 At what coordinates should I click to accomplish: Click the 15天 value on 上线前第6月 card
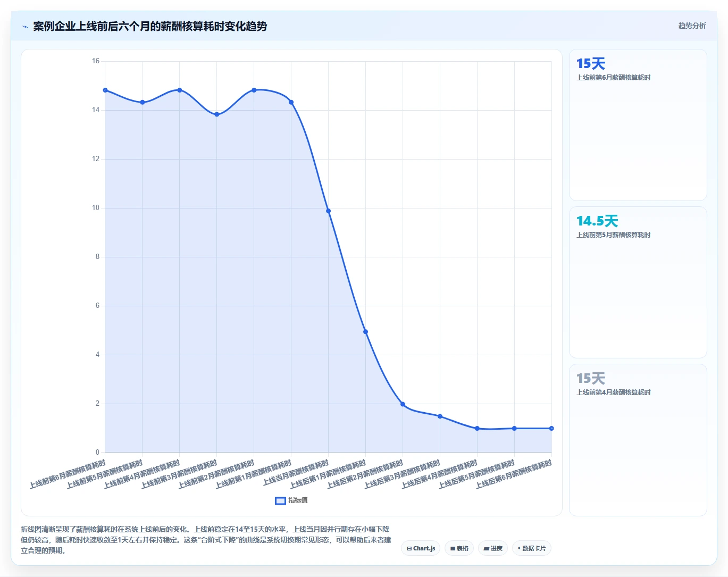[591, 64]
